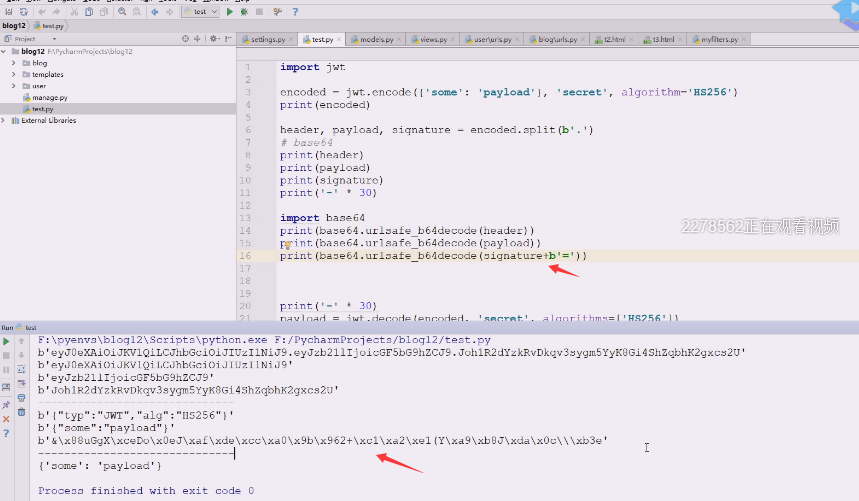
Task: Click blog12 in the breadcrumb bar
Action: [x=14, y=26]
